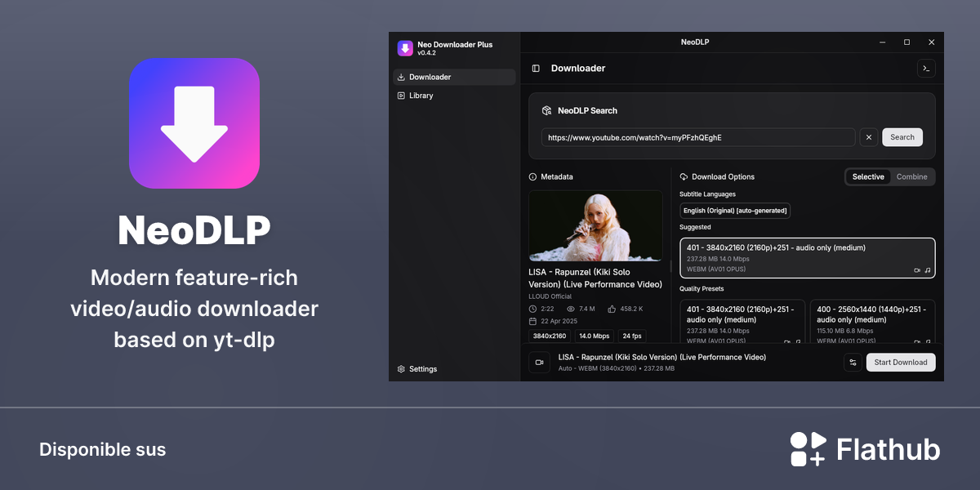
Task: Open download configuration sliders icon button
Action: click(853, 363)
